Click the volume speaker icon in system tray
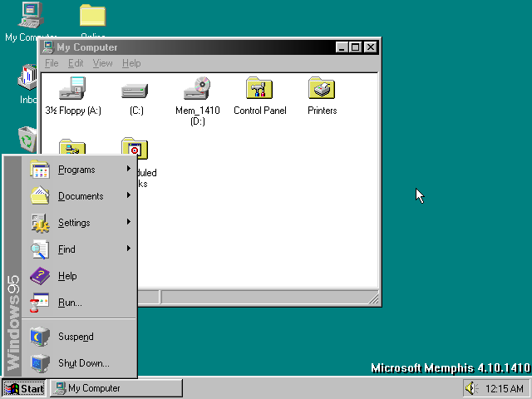This screenshot has width=532, height=399. point(471,388)
